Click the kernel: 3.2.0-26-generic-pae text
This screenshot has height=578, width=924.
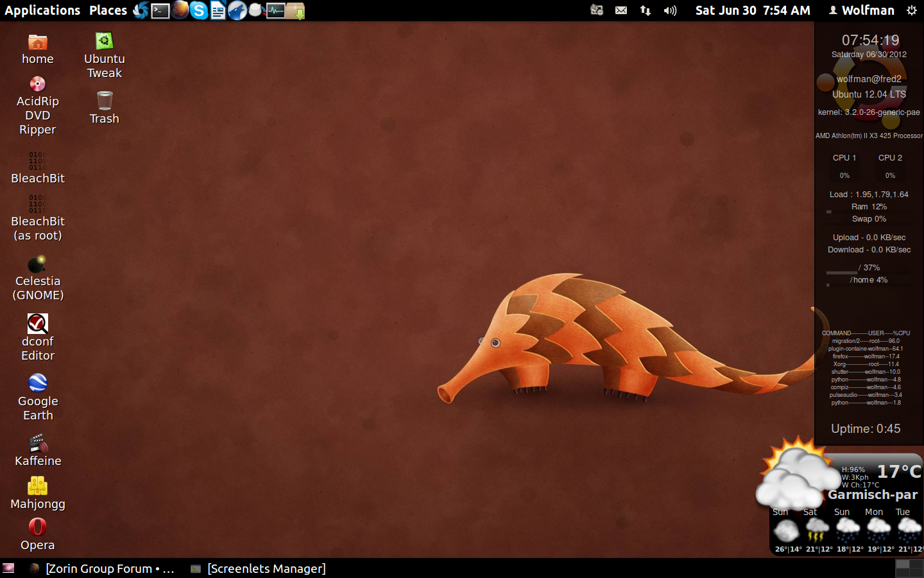[869, 112]
